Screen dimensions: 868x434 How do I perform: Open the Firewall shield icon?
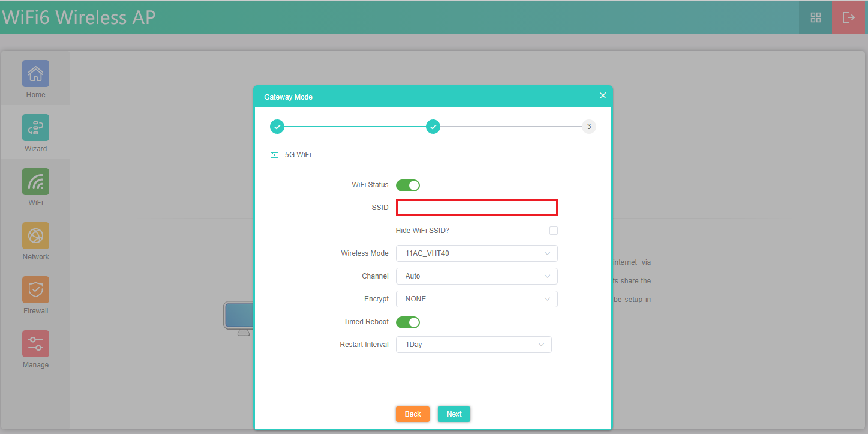[35, 290]
